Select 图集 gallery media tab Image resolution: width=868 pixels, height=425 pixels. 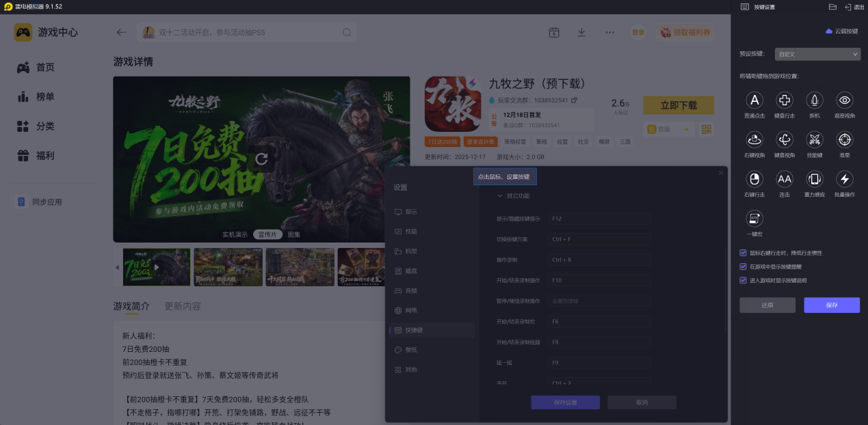(x=294, y=234)
